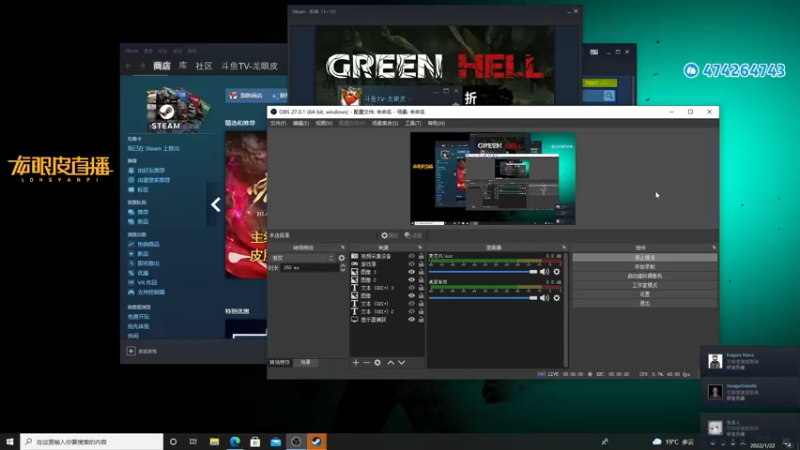Viewport: 800px width, 450px height.
Task: Lock the 显示器捕获 source
Action: [x=421, y=319]
